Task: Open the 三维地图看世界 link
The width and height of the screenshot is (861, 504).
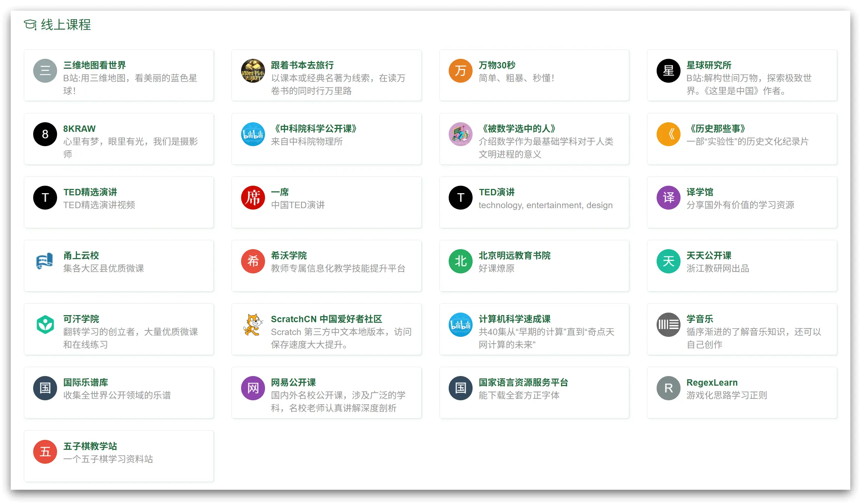Action: [95, 65]
